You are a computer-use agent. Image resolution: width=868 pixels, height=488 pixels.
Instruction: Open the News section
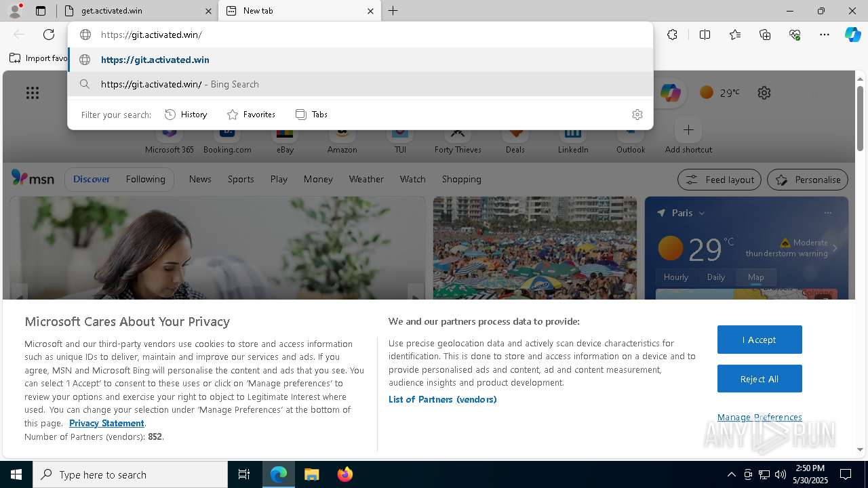pos(200,179)
